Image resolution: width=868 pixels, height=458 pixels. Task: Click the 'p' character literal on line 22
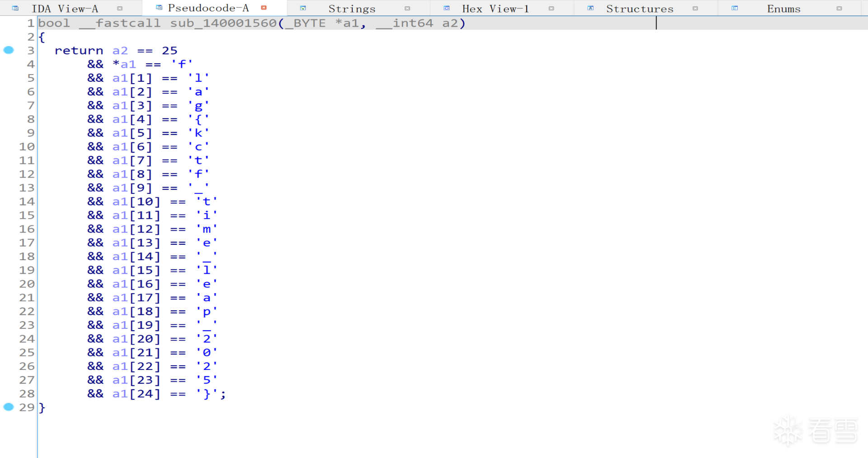[207, 311]
